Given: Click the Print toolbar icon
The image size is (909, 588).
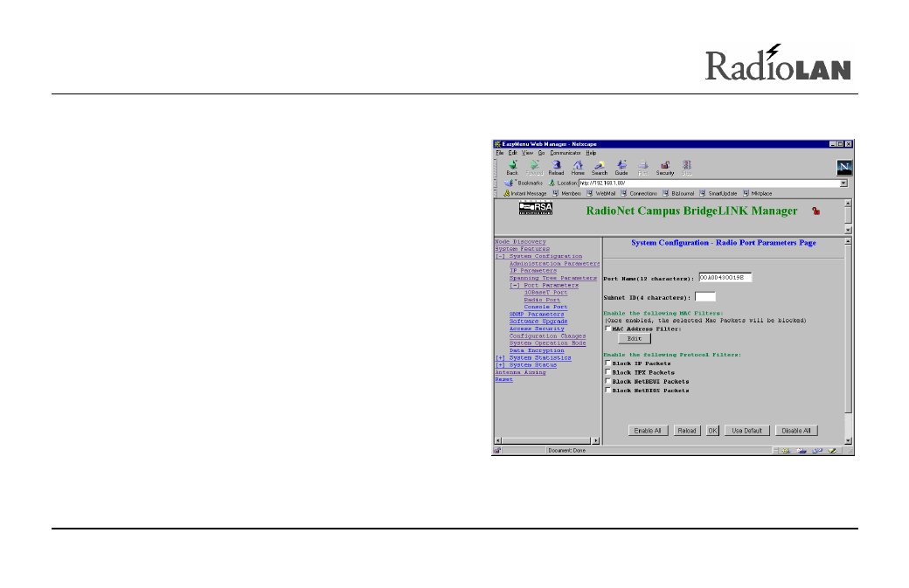Looking at the screenshot, I should coord(643,168).
